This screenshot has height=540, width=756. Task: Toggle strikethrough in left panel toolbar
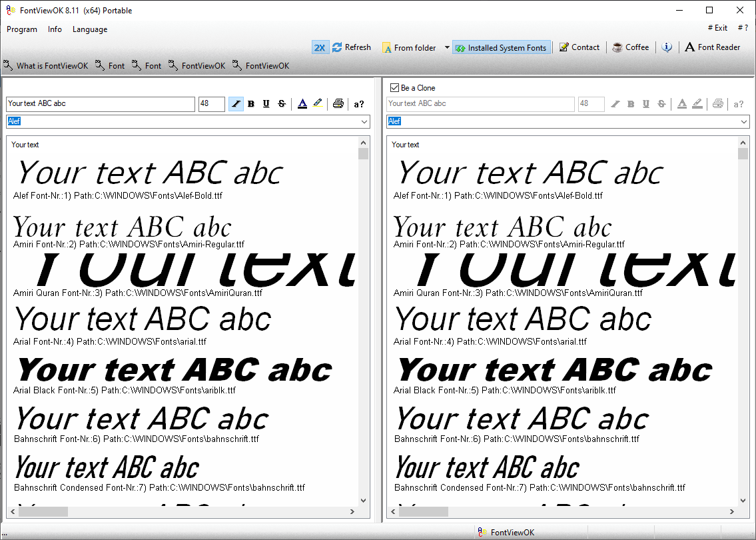pyautogui.click(x=282, y=104)
